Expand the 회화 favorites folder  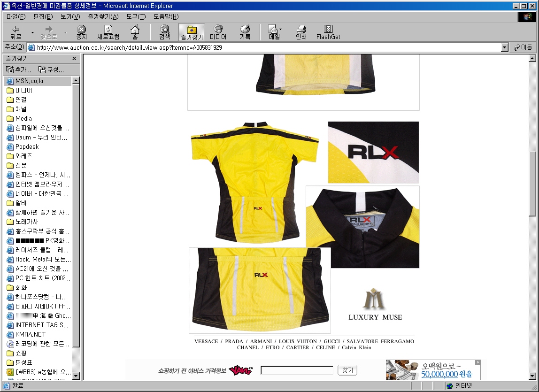(x=17, y=287)
